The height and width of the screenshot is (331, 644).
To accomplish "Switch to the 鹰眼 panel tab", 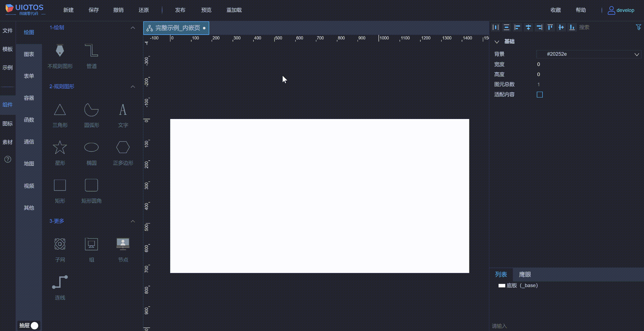I will coord(524,275).
